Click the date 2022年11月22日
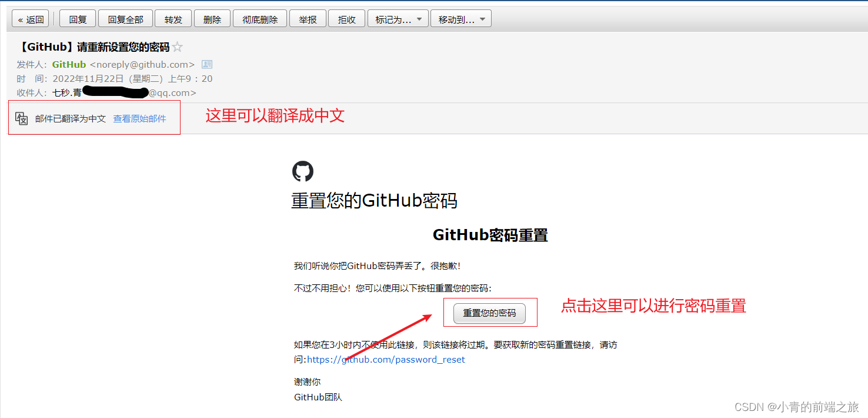Image resolution: width=868 pixels, height=418 pixels. (88, 78)
